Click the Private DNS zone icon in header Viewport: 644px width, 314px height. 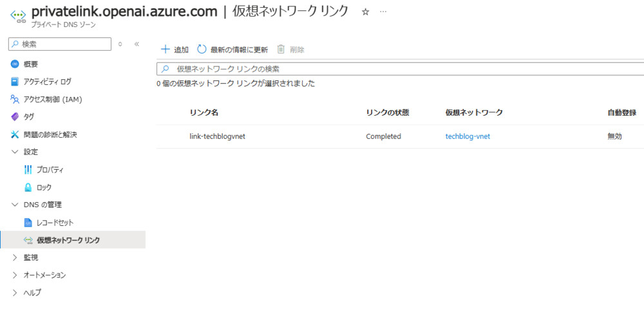pos(18,17)
